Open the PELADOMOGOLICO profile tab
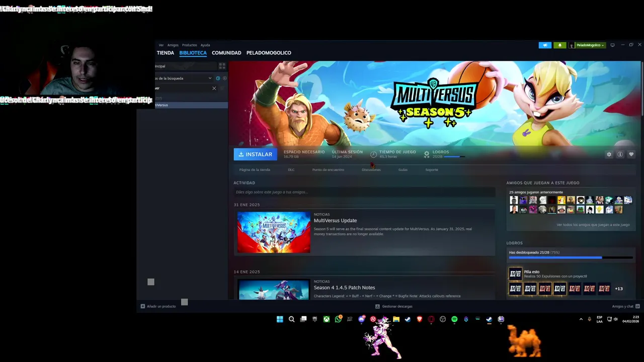The width and height of the screenshot is (644, 362). (x=269, y=53)
